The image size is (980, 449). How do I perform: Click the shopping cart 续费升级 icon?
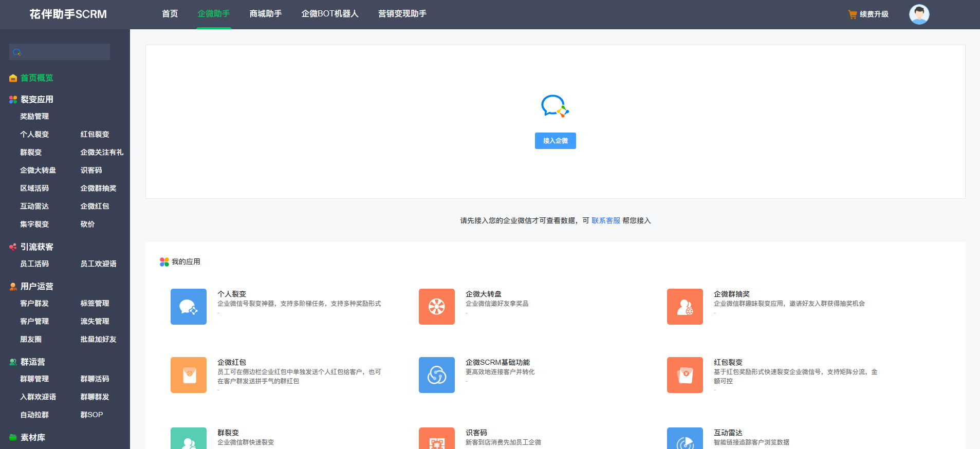coord(852,14)
